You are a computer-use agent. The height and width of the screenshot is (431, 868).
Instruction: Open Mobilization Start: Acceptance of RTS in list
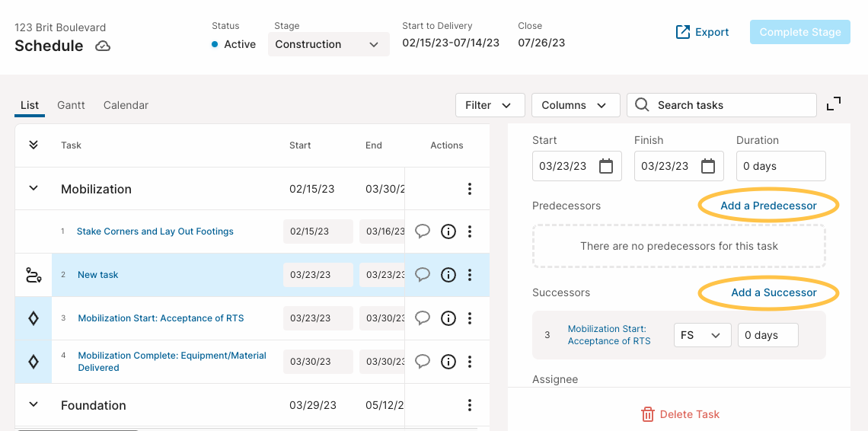coord(161,318)
